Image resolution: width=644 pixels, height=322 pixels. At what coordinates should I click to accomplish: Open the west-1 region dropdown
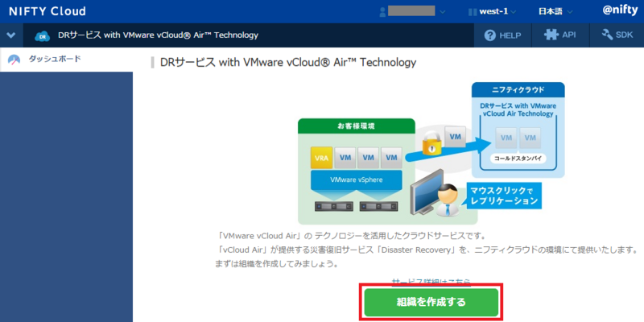(x=493, y=11)
